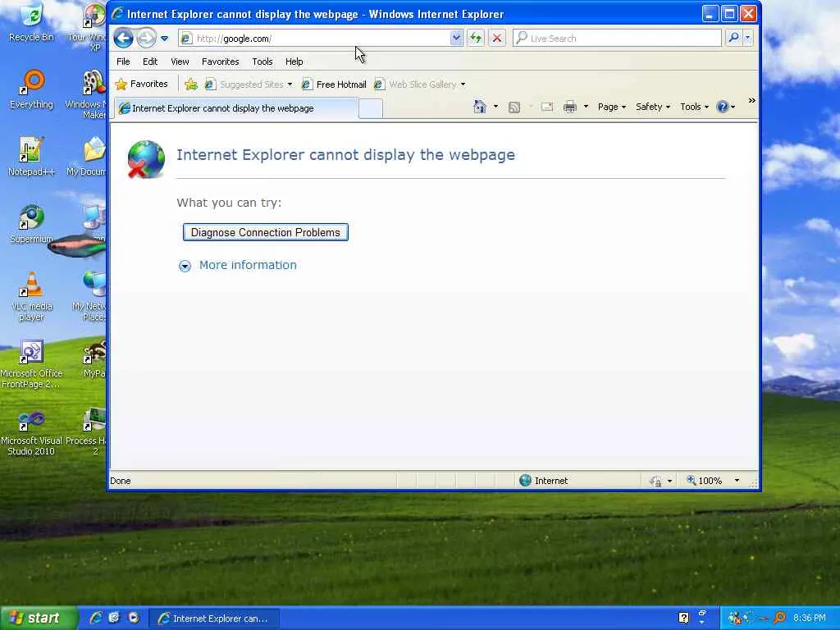Open Microsoft Visual Studio 2010 shortcut
Image resolution: width=840 pixels, height=630 pixels.
(32, 433)
